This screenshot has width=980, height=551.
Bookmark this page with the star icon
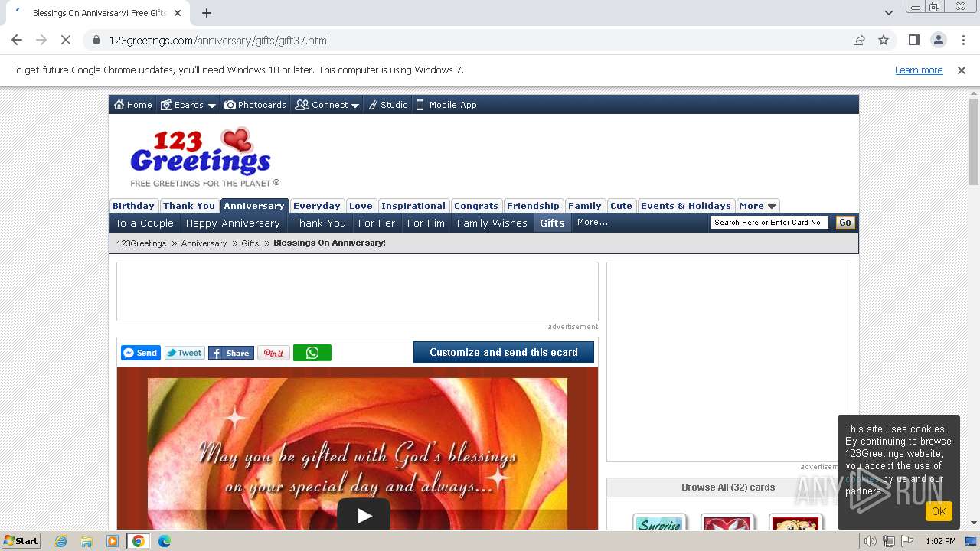(884, 40)
